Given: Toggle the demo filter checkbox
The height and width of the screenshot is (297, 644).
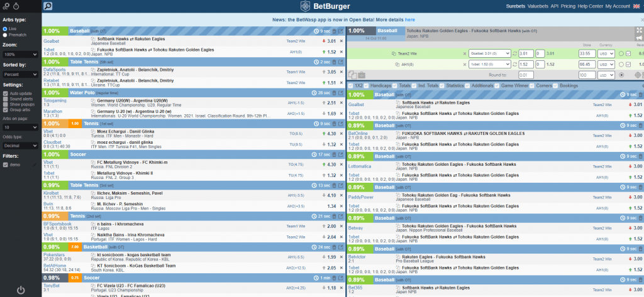Looking at the screenshot, I should pyautogui.click(x=5, y=165).
